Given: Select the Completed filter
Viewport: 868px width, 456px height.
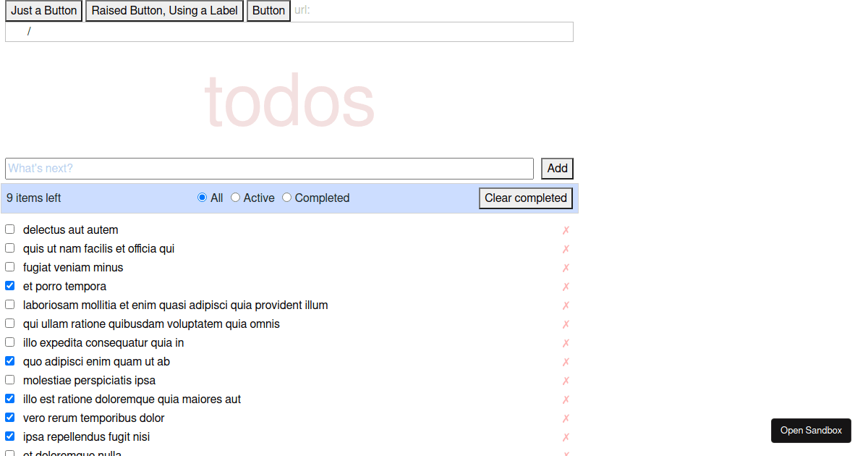Looking at the screenshot, I should click(286, 197).
